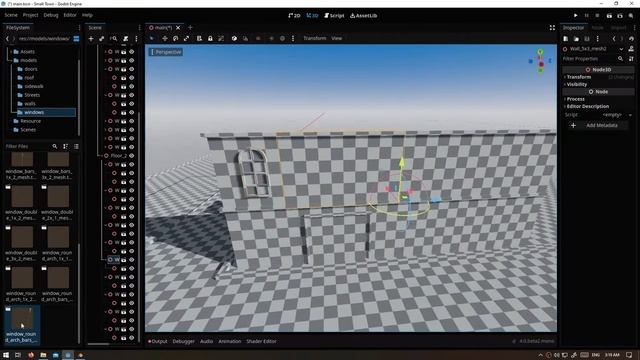Toggle the group selected nodes option
Image resolution: width=640 pixels, height=360 pixels.
221,38
